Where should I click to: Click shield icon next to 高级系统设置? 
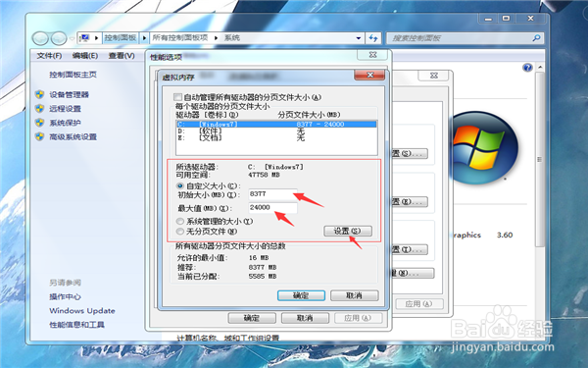pyautogui.click(x=39, y=136)
